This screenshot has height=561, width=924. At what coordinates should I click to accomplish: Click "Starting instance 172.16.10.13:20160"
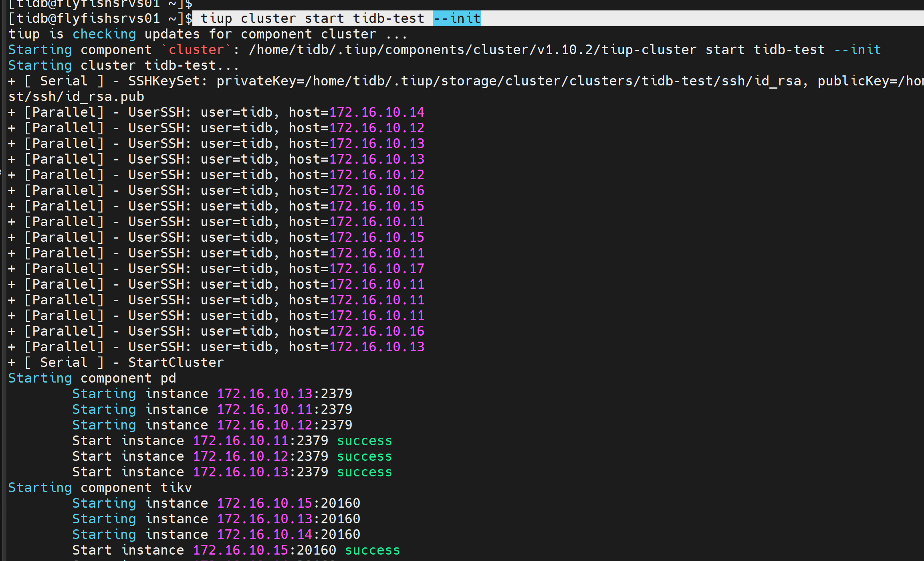[216, 519]
